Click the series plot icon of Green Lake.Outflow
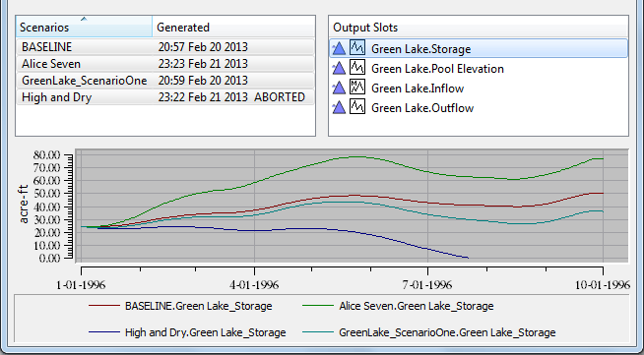 pyautogui.click(x=357, y=107)
